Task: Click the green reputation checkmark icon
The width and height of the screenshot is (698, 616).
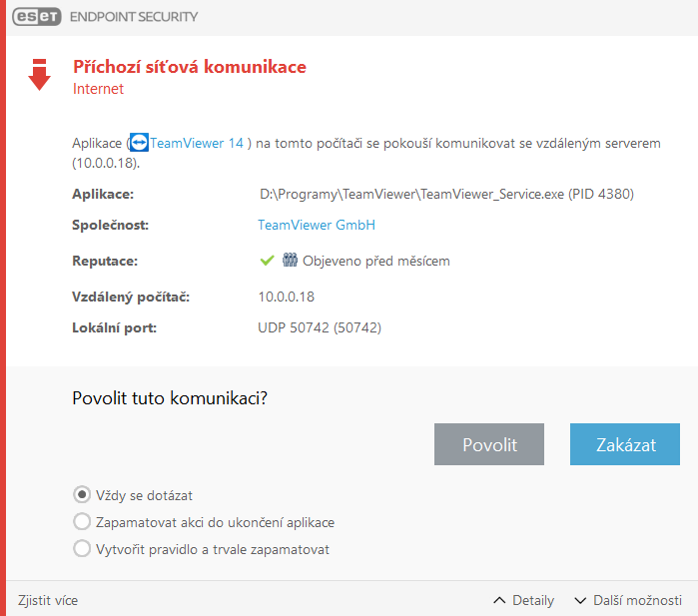Action: (x=267, y=261)
